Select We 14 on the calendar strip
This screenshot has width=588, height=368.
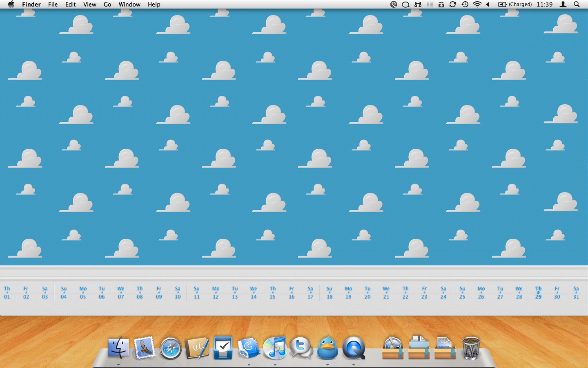click(254, 293)
